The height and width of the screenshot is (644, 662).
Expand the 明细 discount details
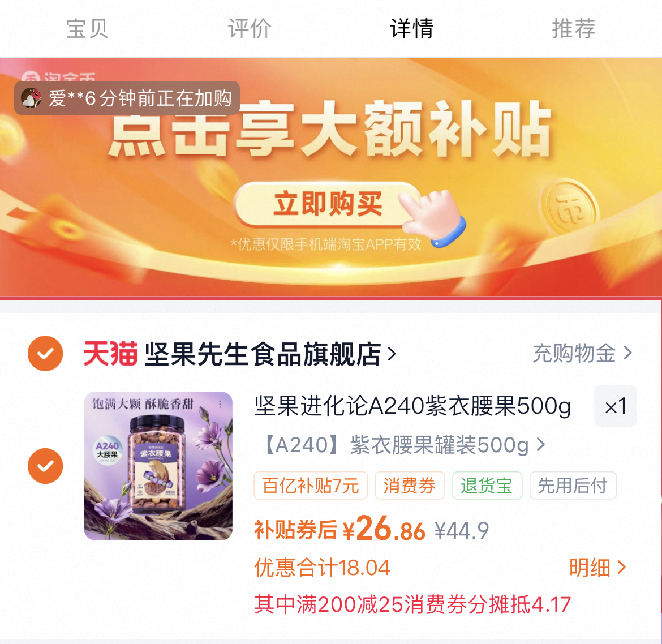[x=597, y=568]
